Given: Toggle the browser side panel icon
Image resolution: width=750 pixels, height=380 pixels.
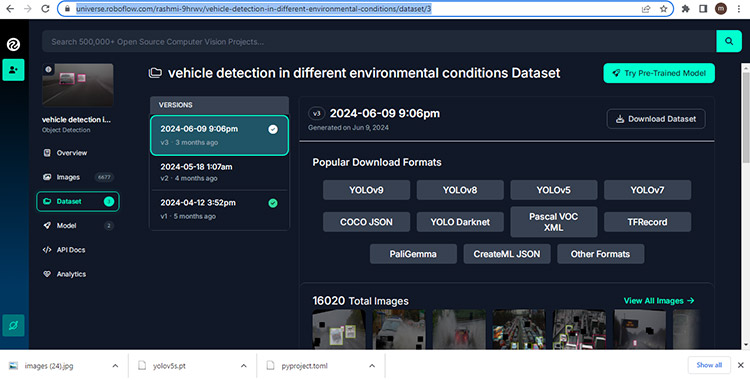Looking at the screenshot, I should 703,9.
